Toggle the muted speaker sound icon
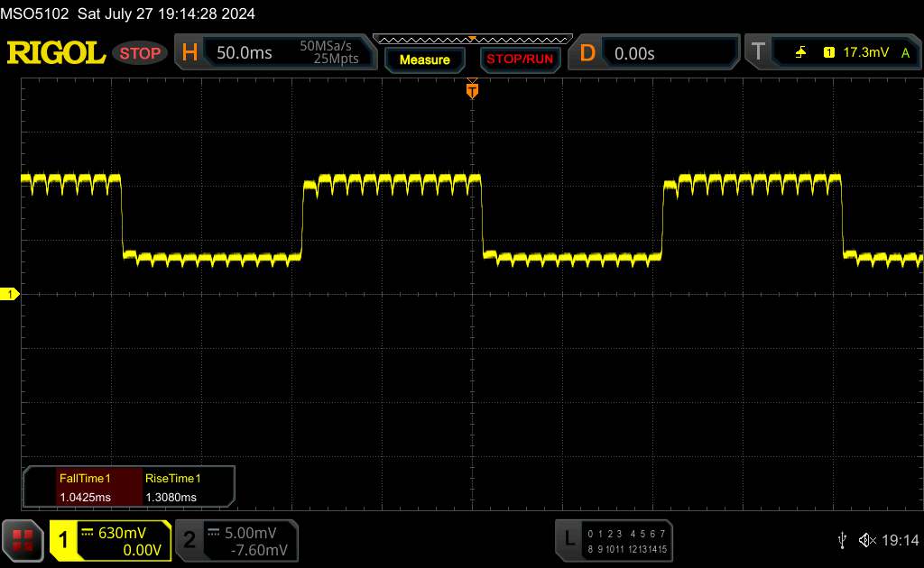The height and width of the screenshot is (568, 924). (867, 540)
